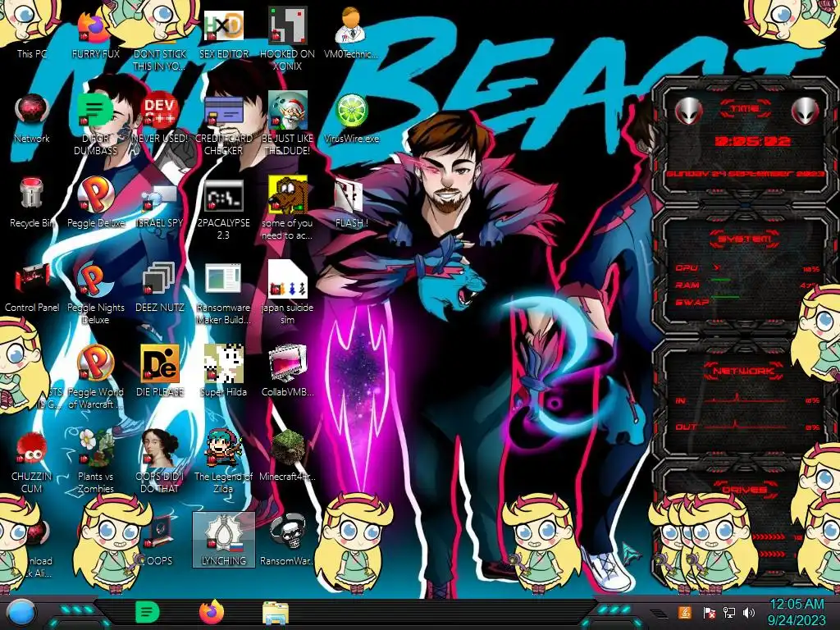Click the Start orb on the taskbar
This screenshot has width=840, height=630.
(x=21, y=613)
